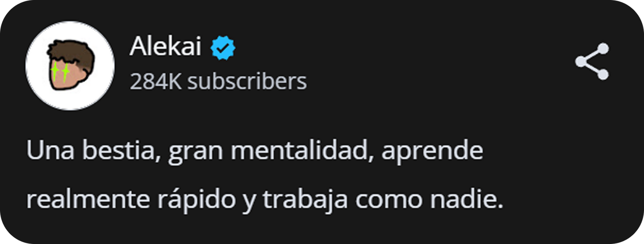Click the green lightning eyes on avatar
Image resolution: width=644 pixels, height=244 pixels.
pyautogui.click(x=59, y=72)
